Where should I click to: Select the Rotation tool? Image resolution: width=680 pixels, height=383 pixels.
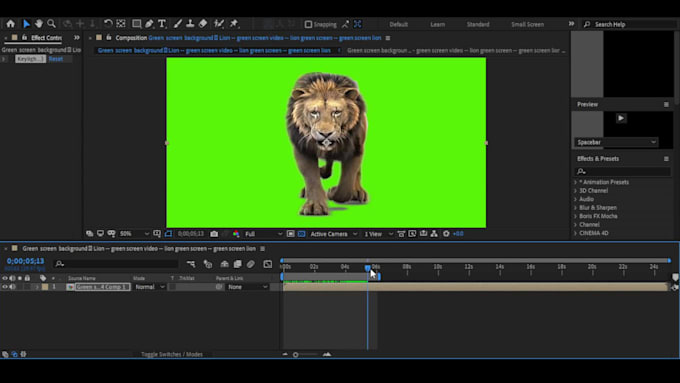[108, 24]
